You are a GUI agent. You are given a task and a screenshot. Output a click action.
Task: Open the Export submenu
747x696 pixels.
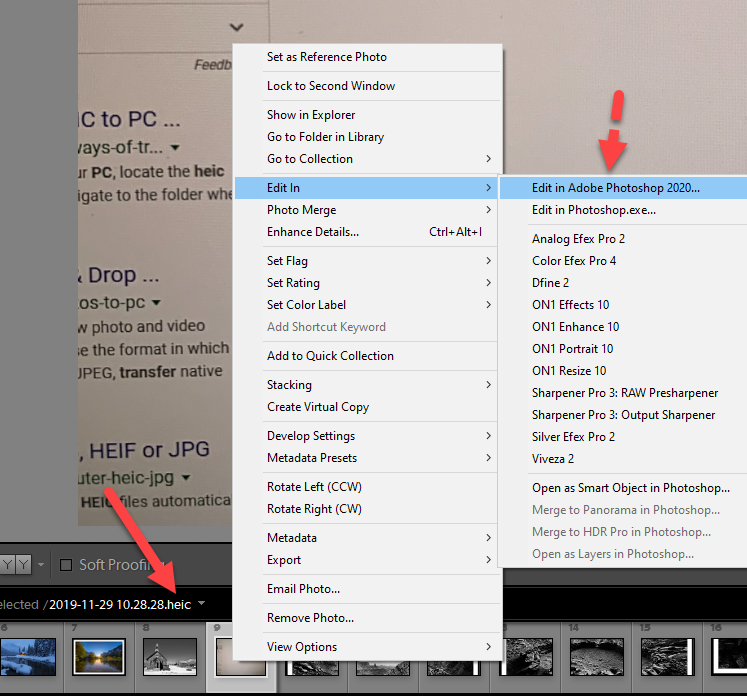click(x=366, y=559)
